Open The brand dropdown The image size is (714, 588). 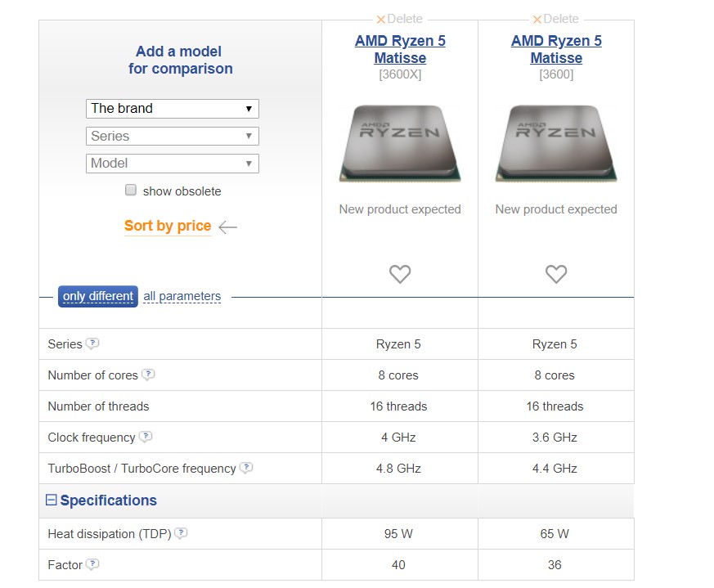tap(173, 109)
